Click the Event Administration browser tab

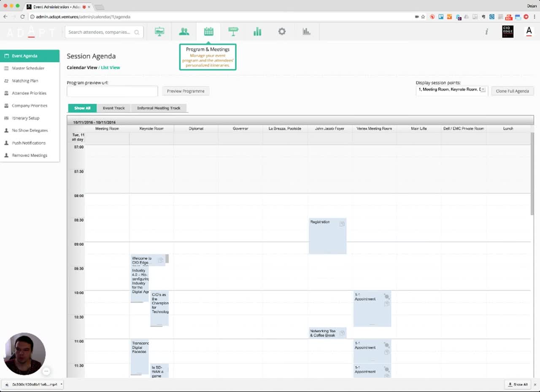pos(59,7)
